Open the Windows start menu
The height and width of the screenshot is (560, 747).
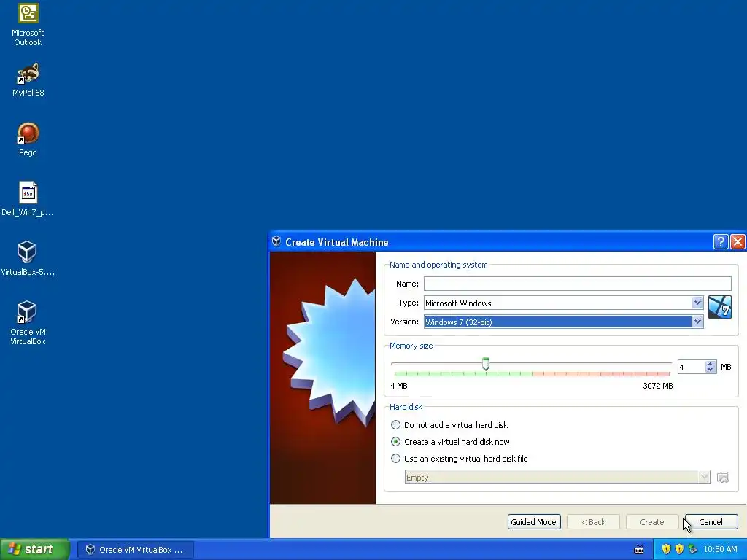point(35,549)
